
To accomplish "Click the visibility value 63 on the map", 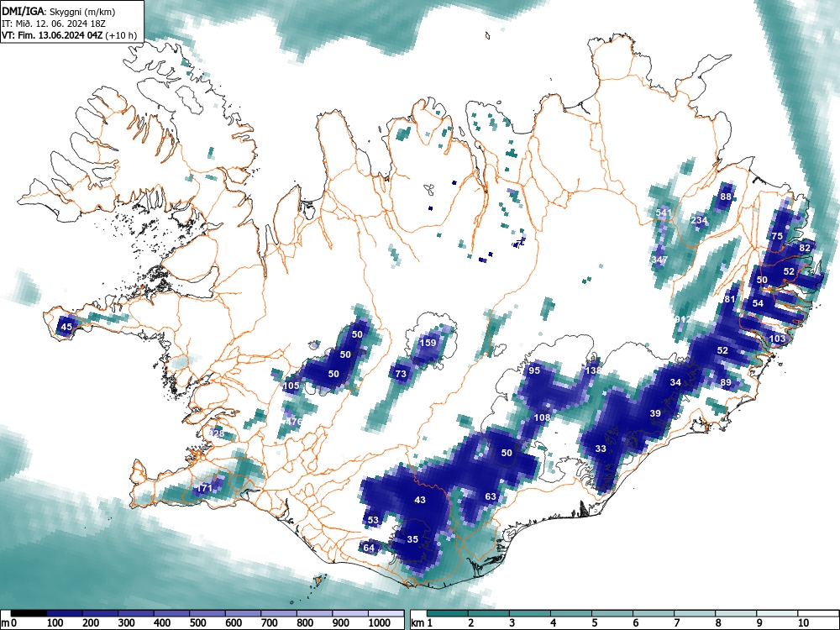I will click(491, 496).
